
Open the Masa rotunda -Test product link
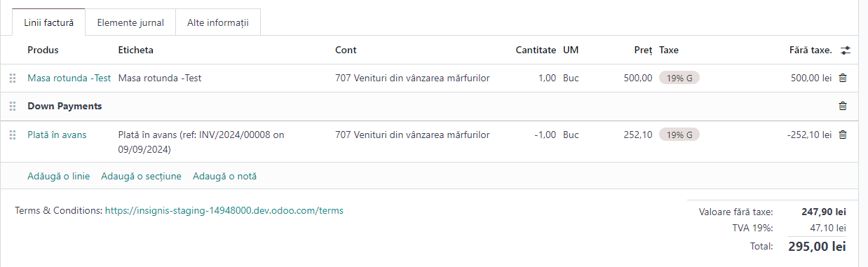(69, 78)
